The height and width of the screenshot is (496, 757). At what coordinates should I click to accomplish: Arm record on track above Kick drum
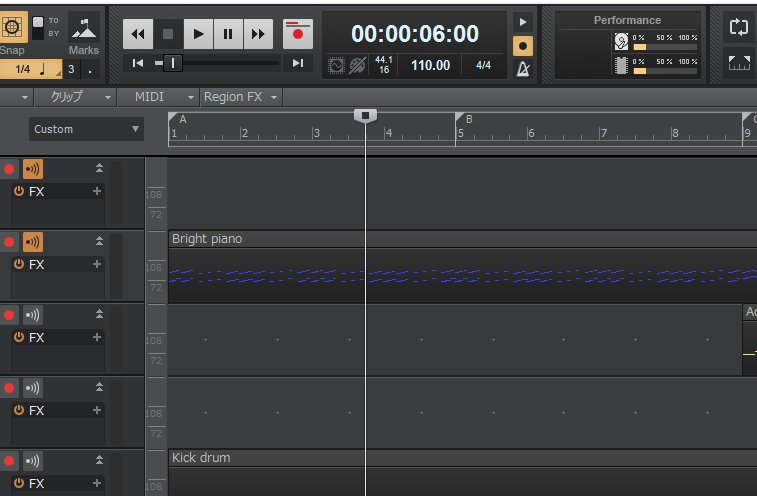[x=9, y=388]
